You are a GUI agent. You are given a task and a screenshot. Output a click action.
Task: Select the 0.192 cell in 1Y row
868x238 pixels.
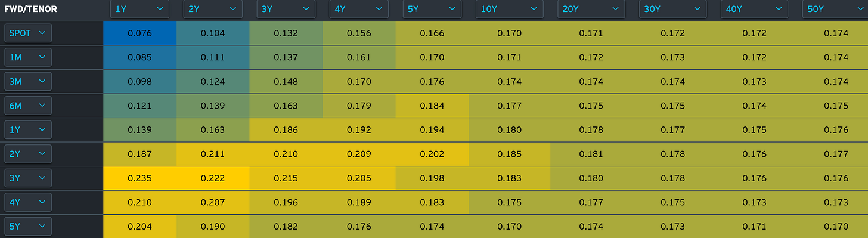pos(359,130)
